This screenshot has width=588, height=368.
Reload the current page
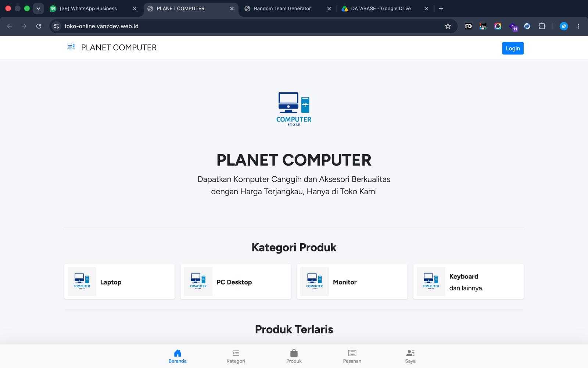(39, 26)
